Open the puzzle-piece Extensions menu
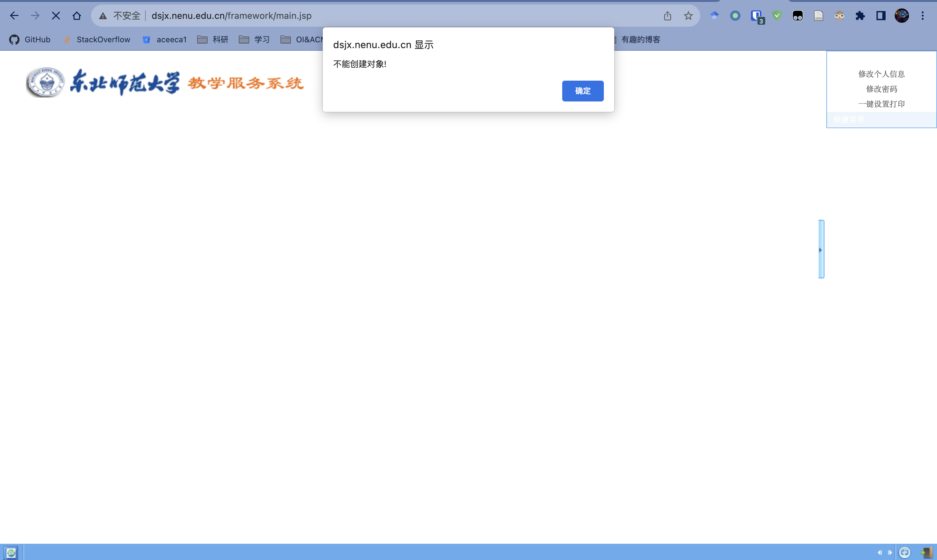937x560 pixels. tap(860, 16)
